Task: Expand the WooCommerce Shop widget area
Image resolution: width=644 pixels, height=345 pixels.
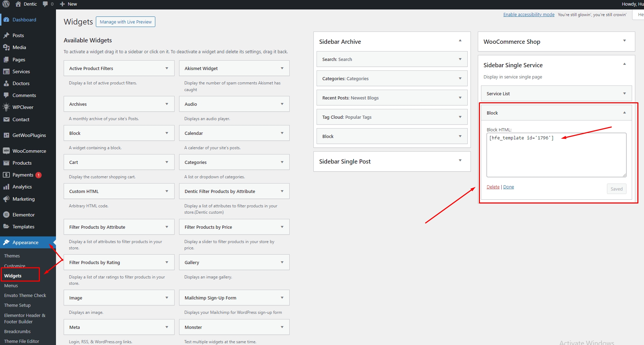Action: tap(624, 41)
